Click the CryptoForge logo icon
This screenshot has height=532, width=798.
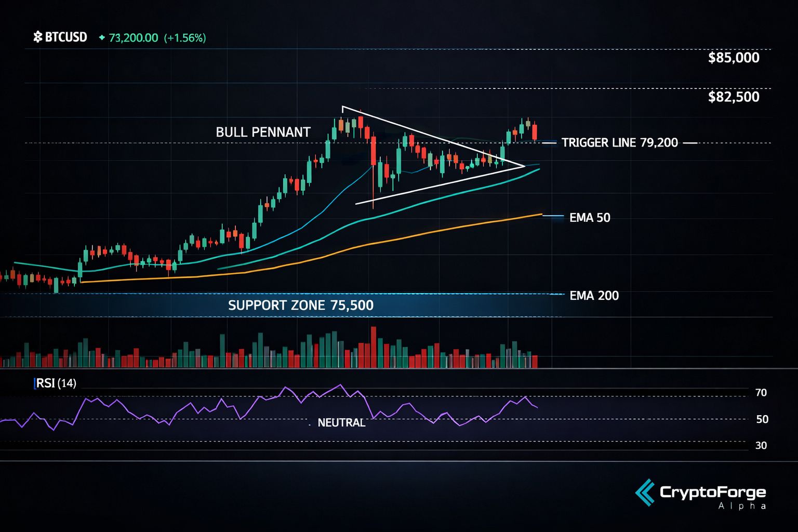pos(645,493)
